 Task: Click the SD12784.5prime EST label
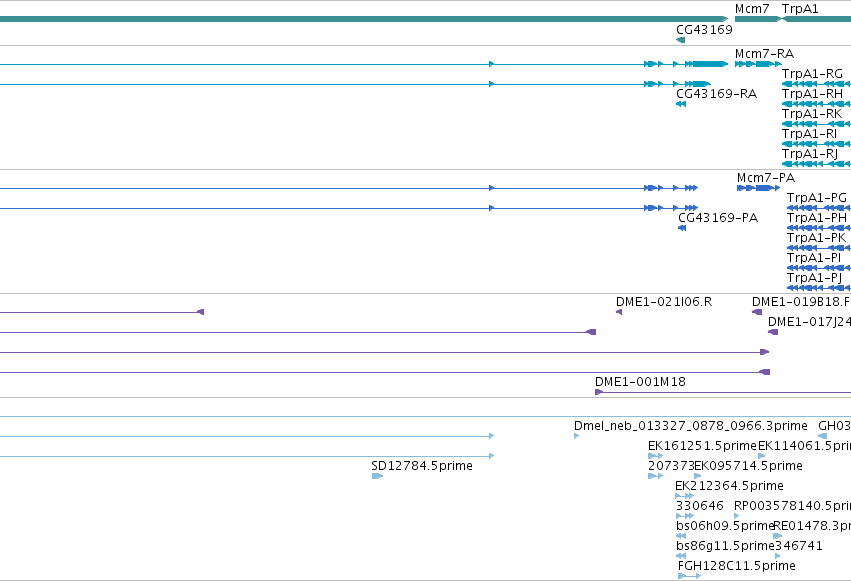pos(422,467)
